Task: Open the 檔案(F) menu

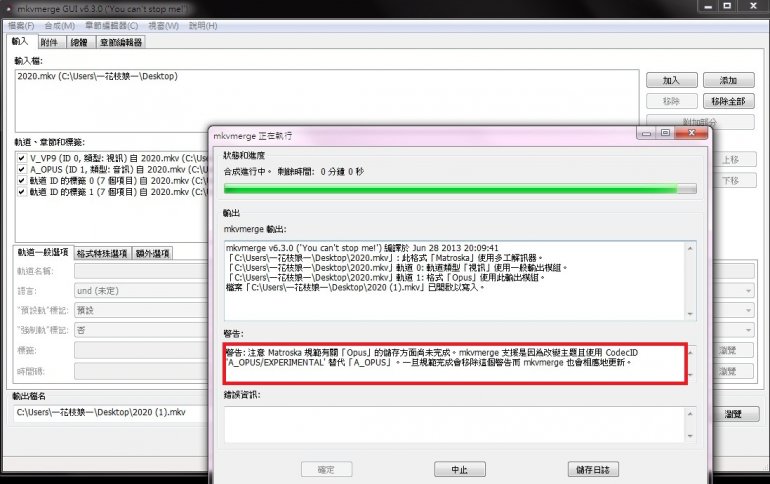Action: [x=21, y=26]
